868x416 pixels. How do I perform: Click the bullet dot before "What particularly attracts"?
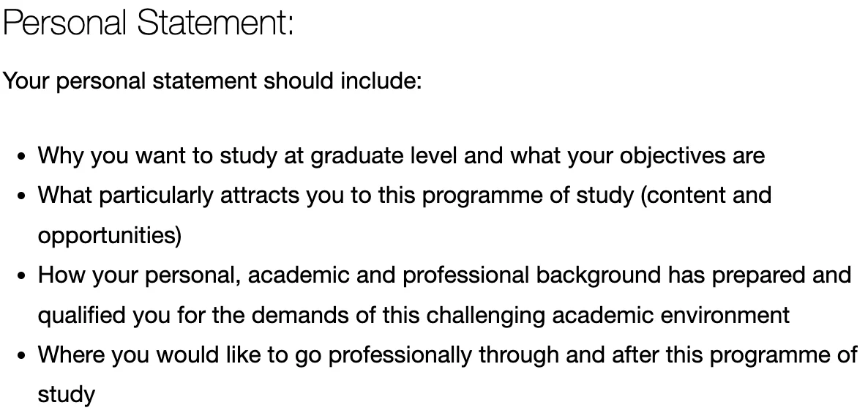pos(23,196)
